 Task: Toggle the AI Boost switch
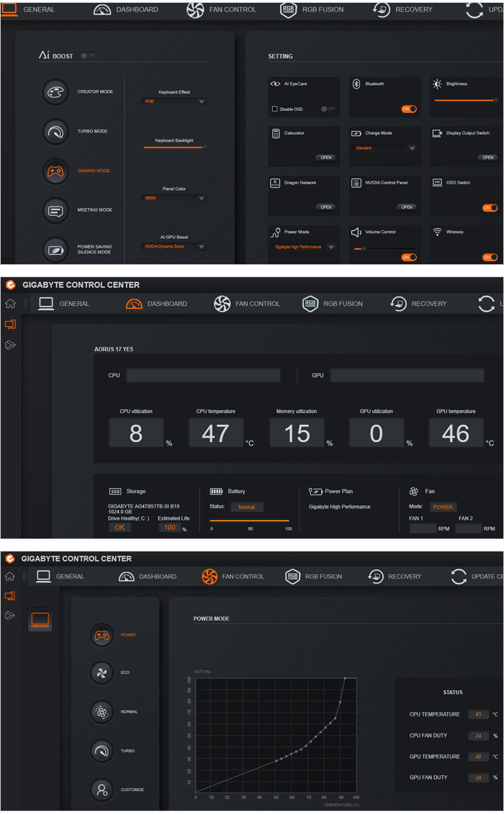[88, 55]
